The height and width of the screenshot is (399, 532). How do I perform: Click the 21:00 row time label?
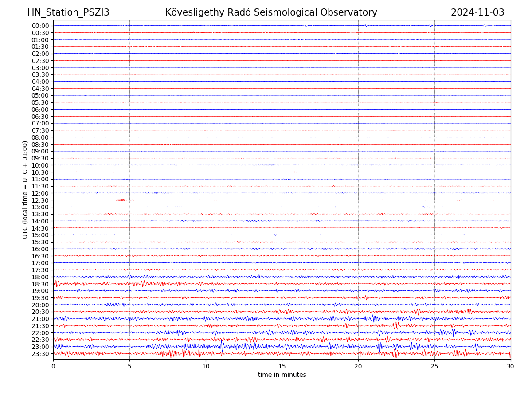(x=40, y=319)
